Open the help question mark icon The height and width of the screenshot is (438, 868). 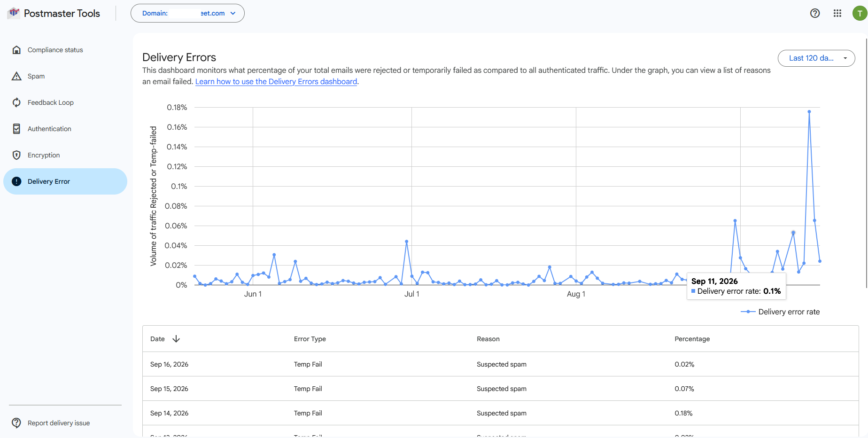point(815,13)
